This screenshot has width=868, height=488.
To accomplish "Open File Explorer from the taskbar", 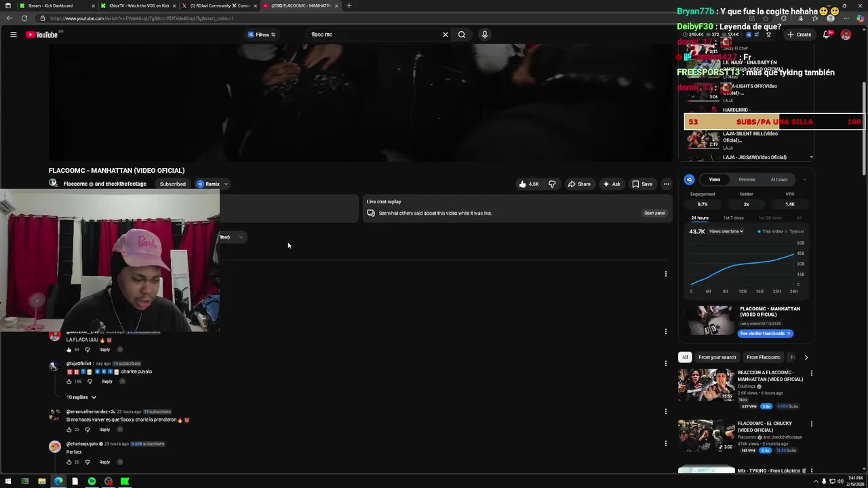I will [x=41, y=481].
